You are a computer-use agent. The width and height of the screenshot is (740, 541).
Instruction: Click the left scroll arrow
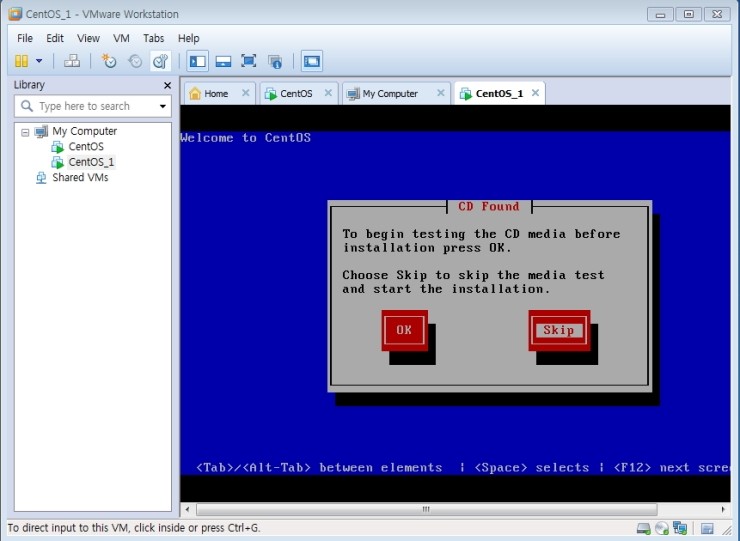187,509
